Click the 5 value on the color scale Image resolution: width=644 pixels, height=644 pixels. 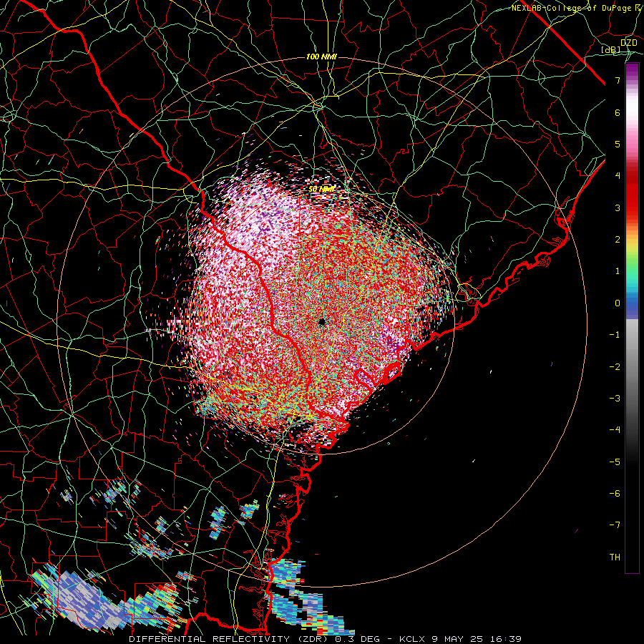(x=618, y=144)
